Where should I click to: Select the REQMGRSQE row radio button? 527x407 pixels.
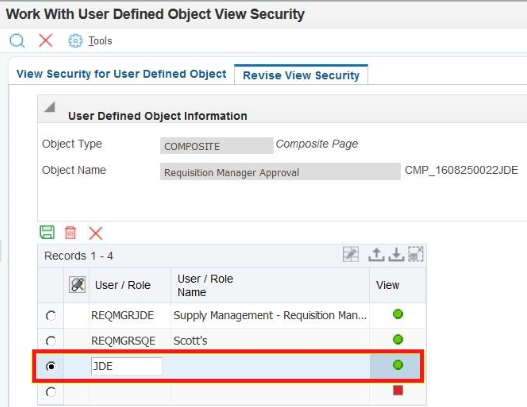51,341
